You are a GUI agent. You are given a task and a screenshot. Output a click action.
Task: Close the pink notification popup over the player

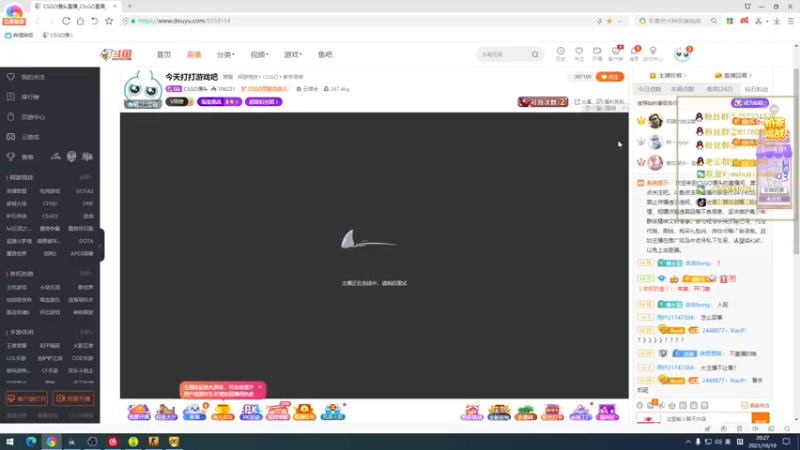(x=260, y=387)
